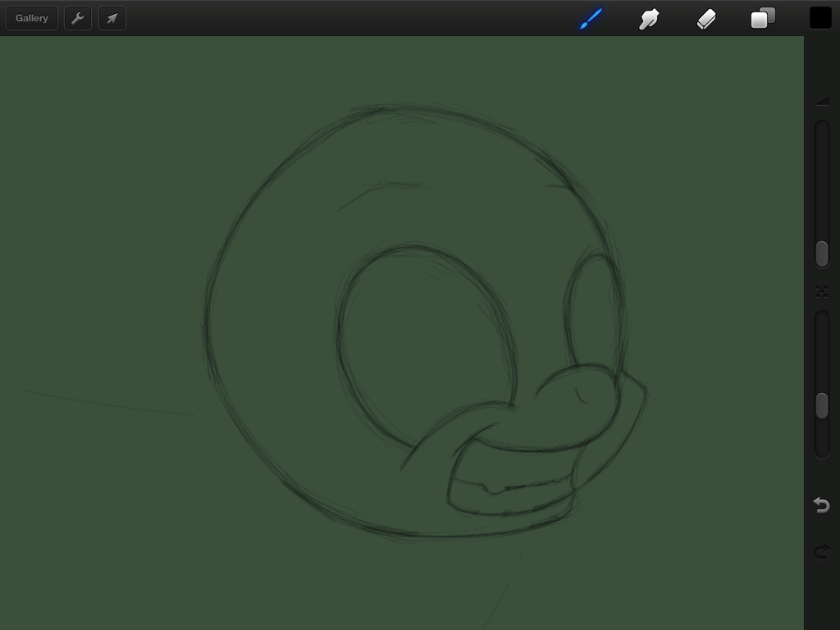Click the size triangle icon above sliders
The height and width of the screenshot is (630, 840).
[x=822, y=102]
